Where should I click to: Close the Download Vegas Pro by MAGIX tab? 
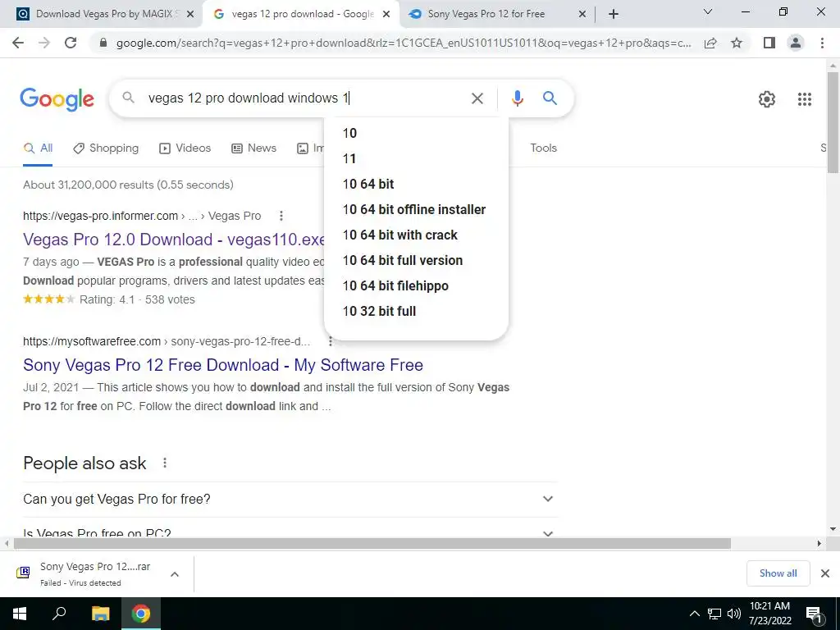[x=190, y=15]
